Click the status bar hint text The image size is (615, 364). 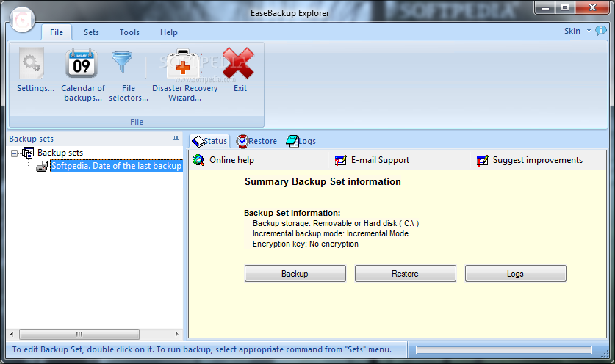pos(202,349)
